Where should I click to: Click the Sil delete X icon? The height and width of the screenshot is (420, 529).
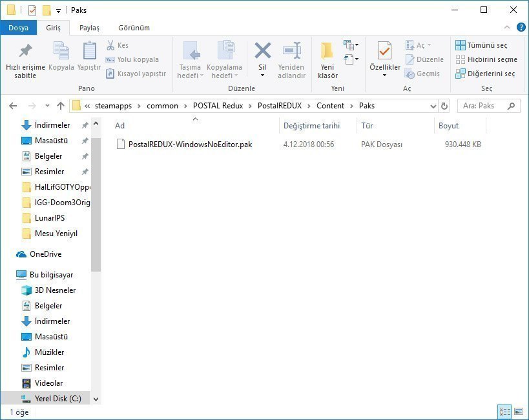[x=262, y=50]
